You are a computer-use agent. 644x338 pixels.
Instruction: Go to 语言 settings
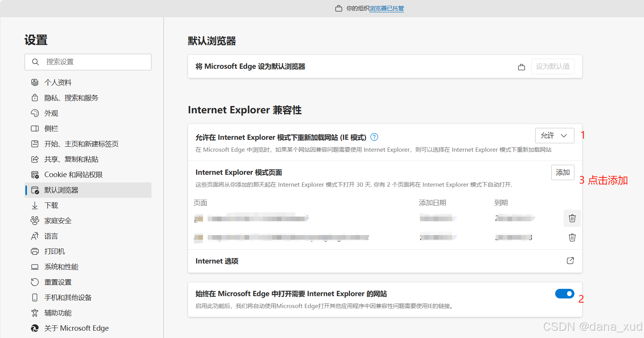(88, 236)
